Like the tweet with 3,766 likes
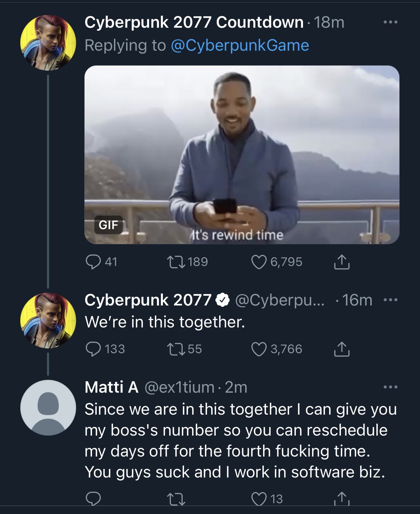 [259, 349]
